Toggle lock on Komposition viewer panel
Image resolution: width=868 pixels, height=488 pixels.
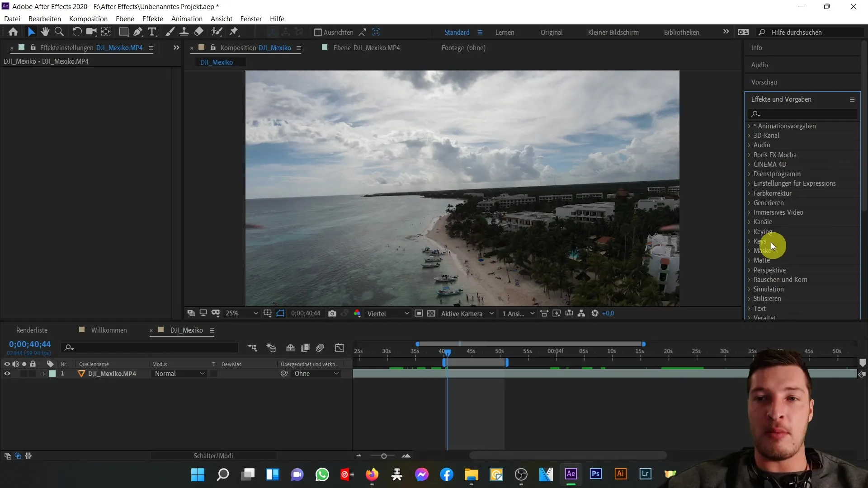click(213, 47)
